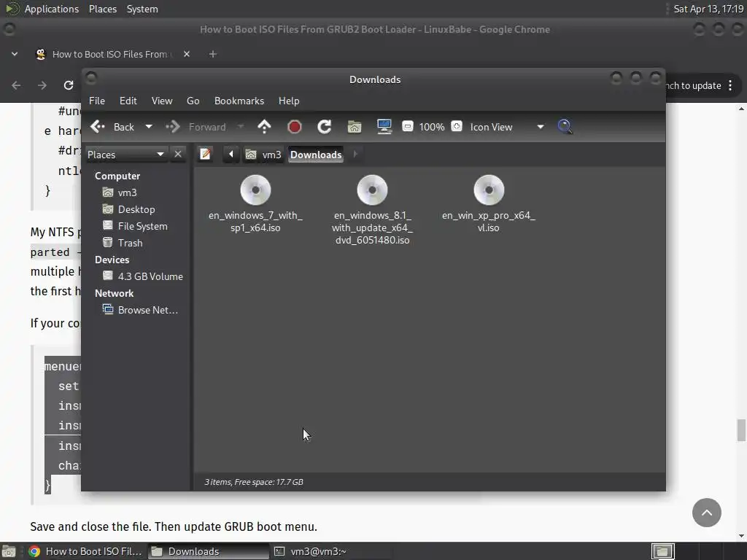Go forward in Chrome browser
The height and width of the screenshot is (560, 747).
tap(42, 85)
